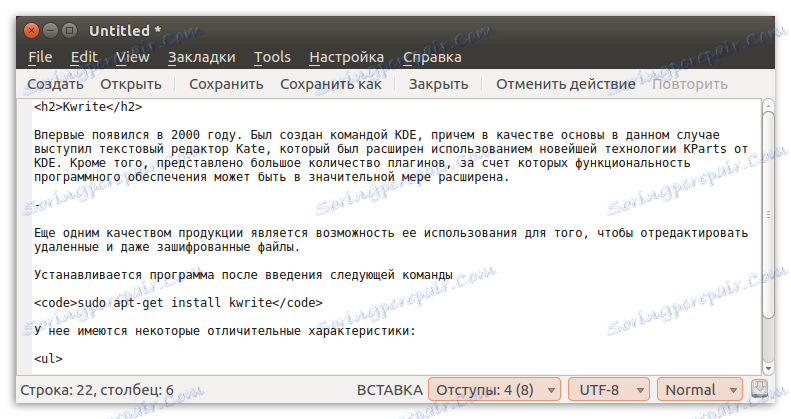Open the File menu
The width and height of the screenshot is (791, 419).
coord(40,57)
